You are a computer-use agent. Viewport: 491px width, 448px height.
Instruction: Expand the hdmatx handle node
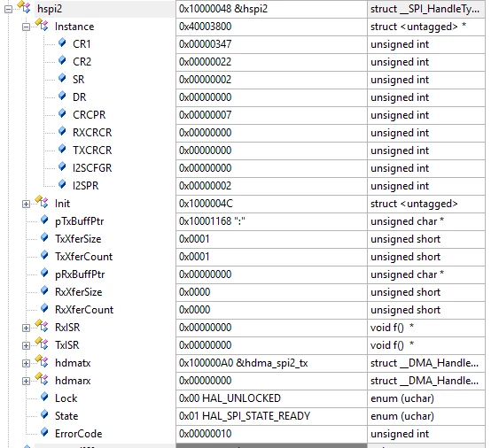pos(27,364)
